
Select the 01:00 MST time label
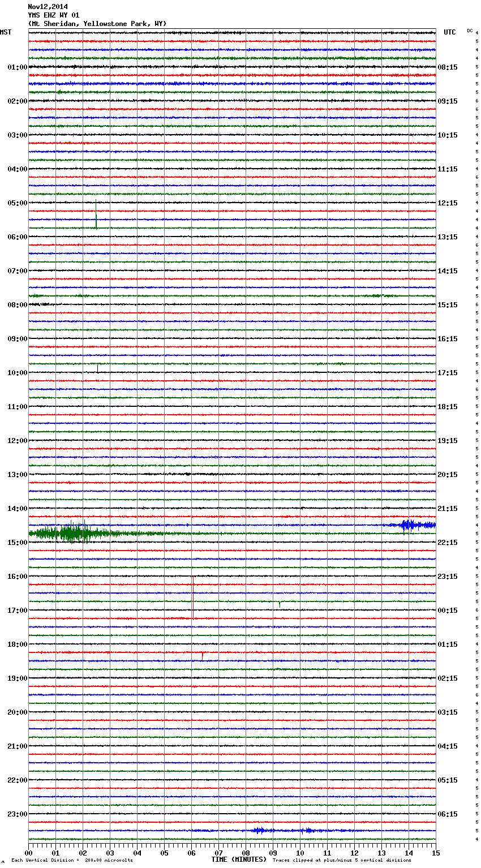click(x=18, y=67)
